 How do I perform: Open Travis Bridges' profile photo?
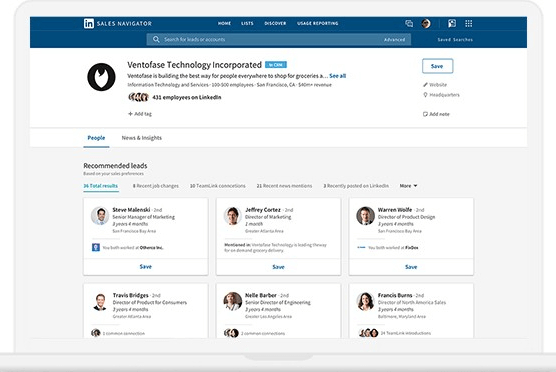tap(100, 301)
